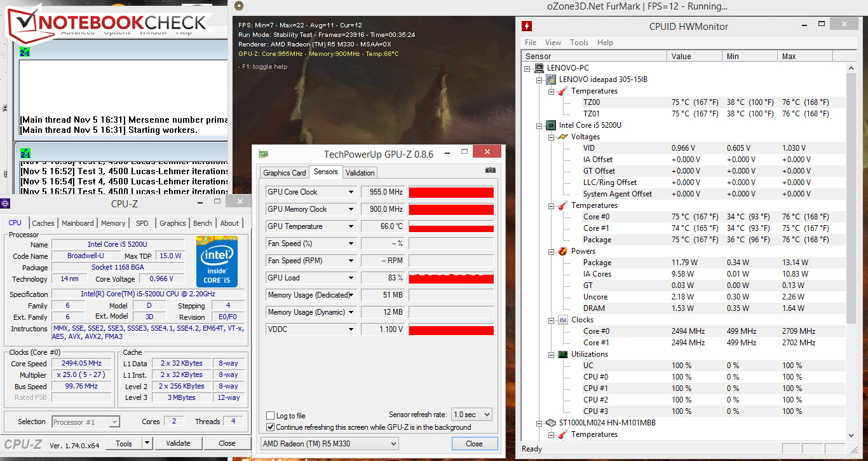Click the Tools button in CPU-Z
The width and height of the screenshot is (868, 461).
pyautogui.click(x=124, y=443)
